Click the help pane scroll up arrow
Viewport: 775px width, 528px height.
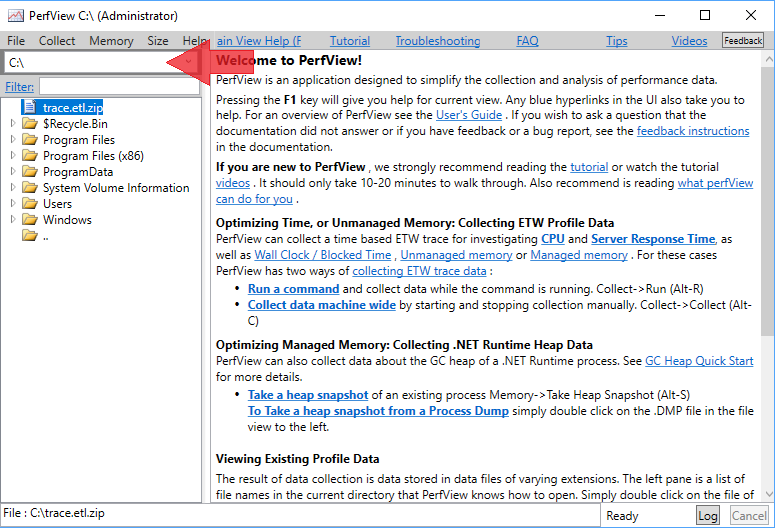769,60
